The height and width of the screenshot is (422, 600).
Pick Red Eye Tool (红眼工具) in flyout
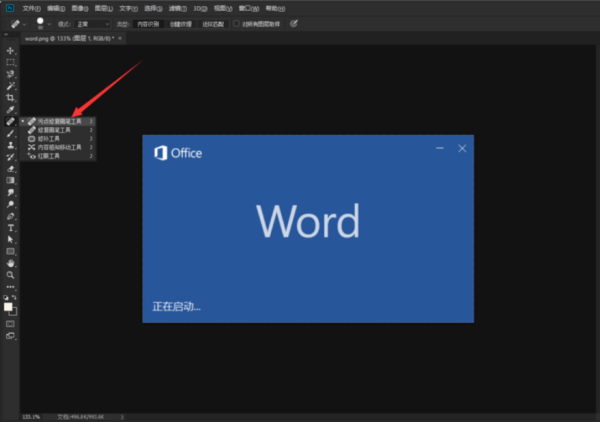click(x=57, y=156)
